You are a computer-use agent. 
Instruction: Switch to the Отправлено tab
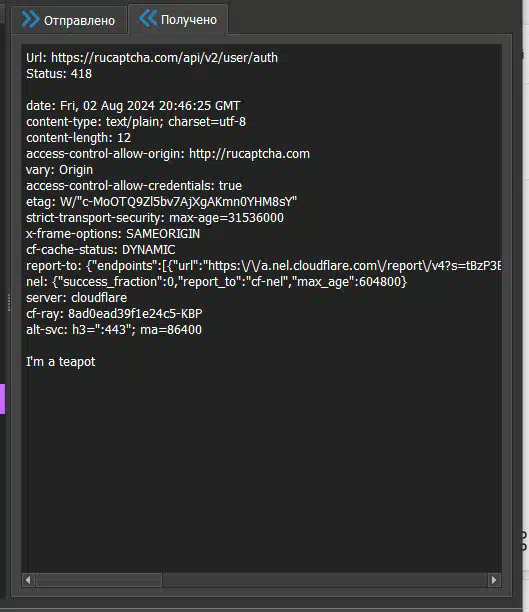coord(69,20)
